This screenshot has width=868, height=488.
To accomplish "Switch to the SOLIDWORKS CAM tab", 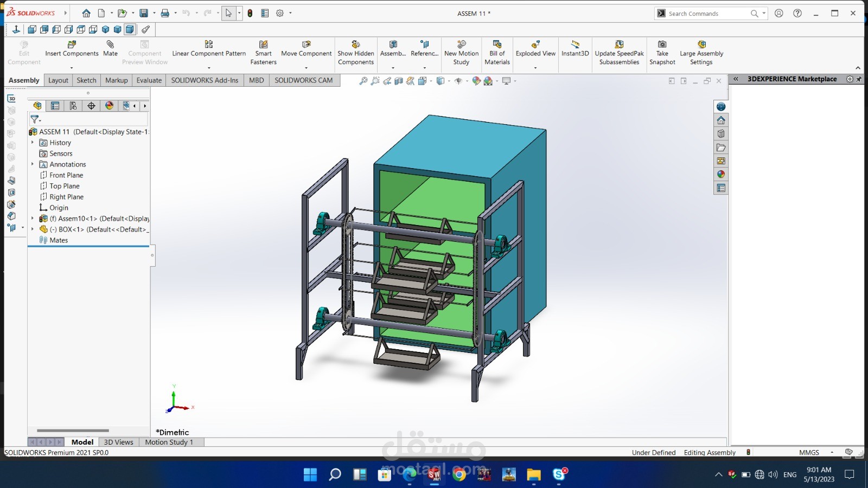I will (303, 80).
